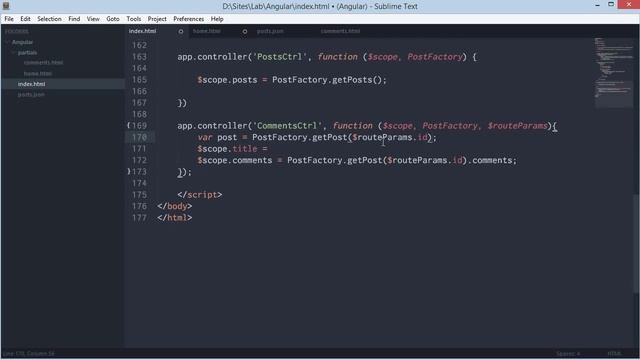
Task: Click '$routeParams' parameter on line 169
Action: [x=517, y=126]
